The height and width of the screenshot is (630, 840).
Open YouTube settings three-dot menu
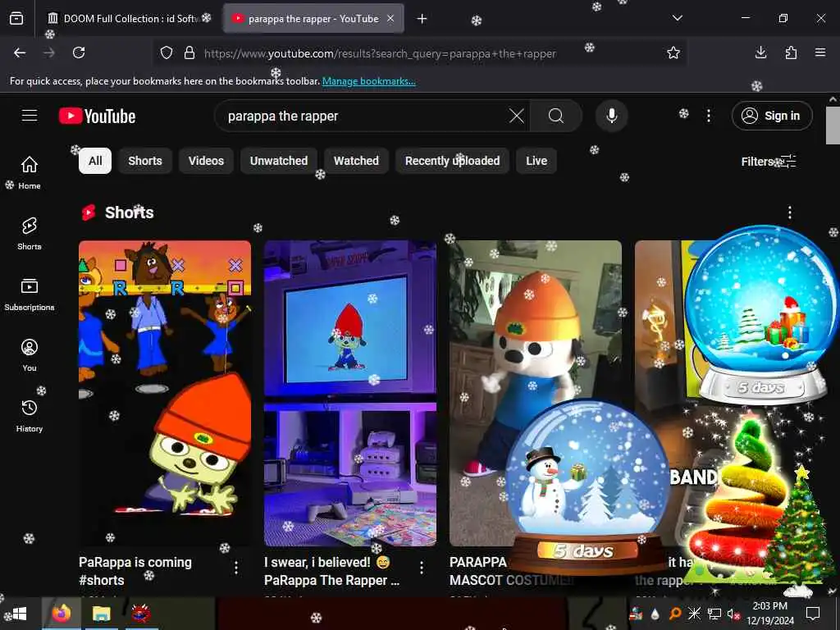(708, 116)
